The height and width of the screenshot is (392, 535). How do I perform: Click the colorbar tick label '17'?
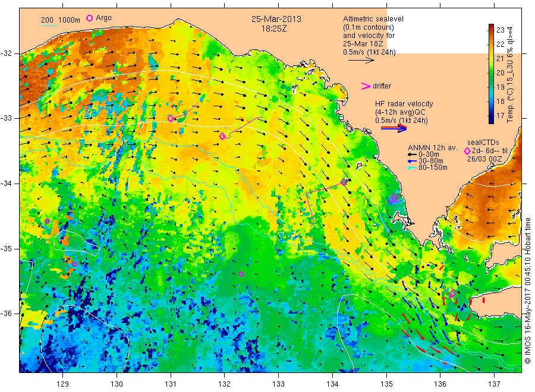(x=500, y=116)
